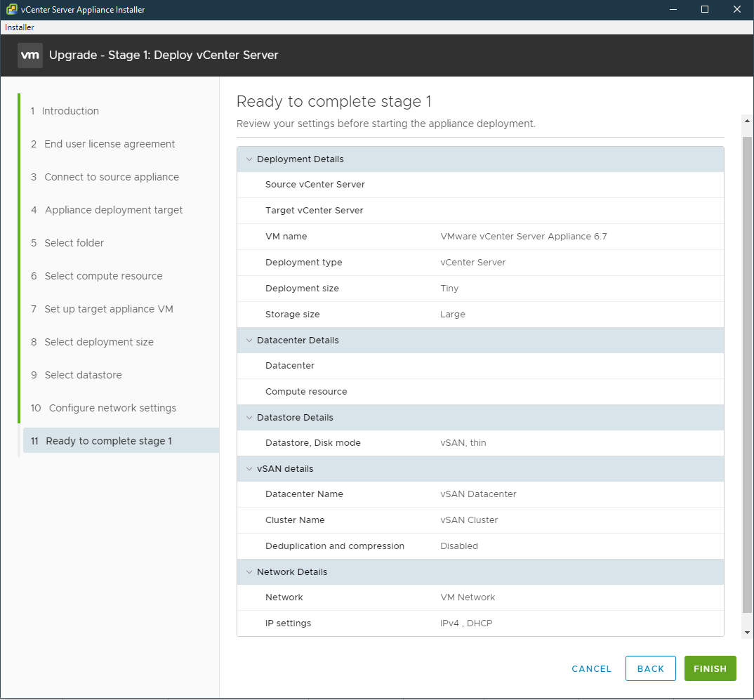The image size is (754, 700).
Task: Open the End user license agreement step
Action: pyautogui.click(x=110, y=143)
